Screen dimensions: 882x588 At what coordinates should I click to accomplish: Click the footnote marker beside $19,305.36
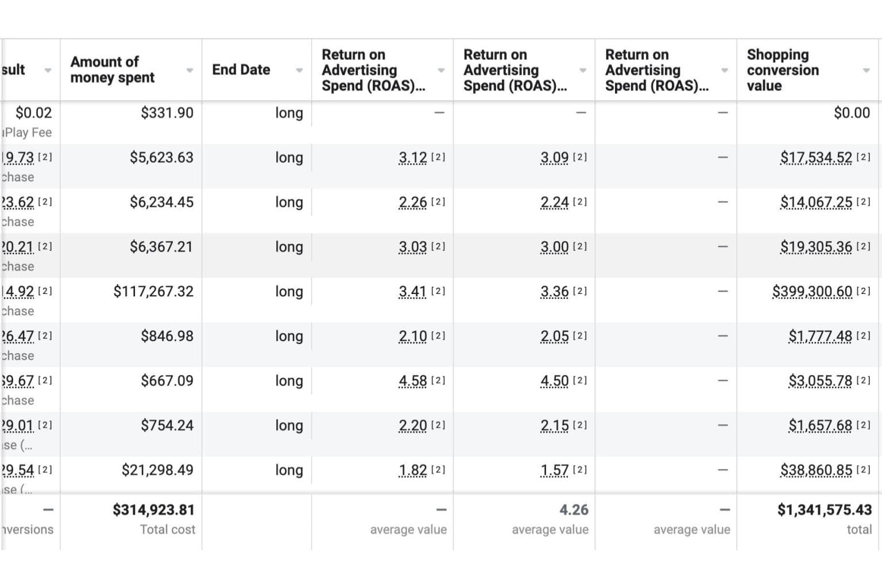click(863, 246)
